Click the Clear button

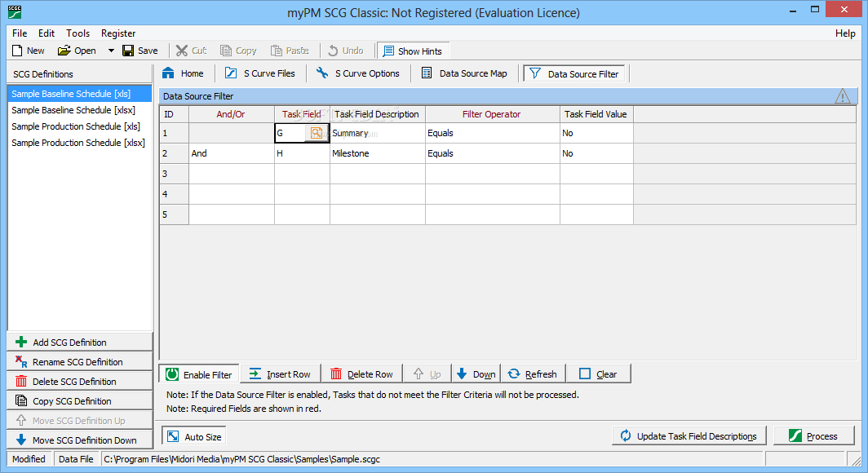click(599, 374)
